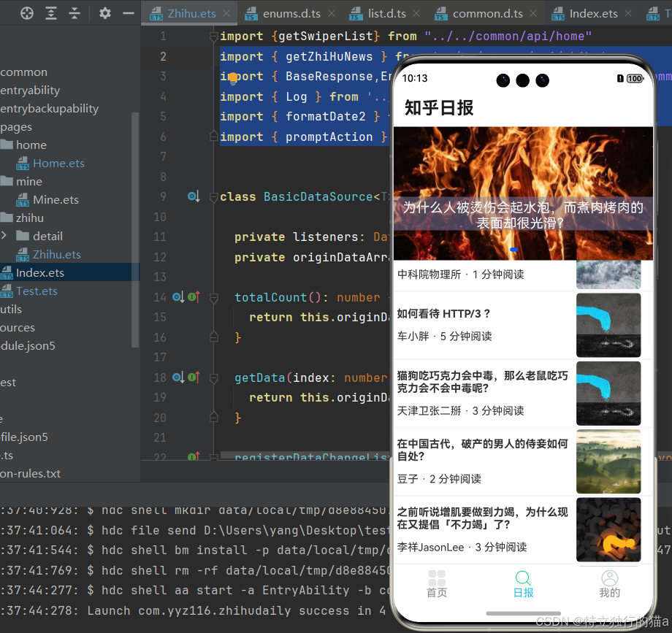
Task: Close the list.d.ts tab
Action: coord(416,14)
